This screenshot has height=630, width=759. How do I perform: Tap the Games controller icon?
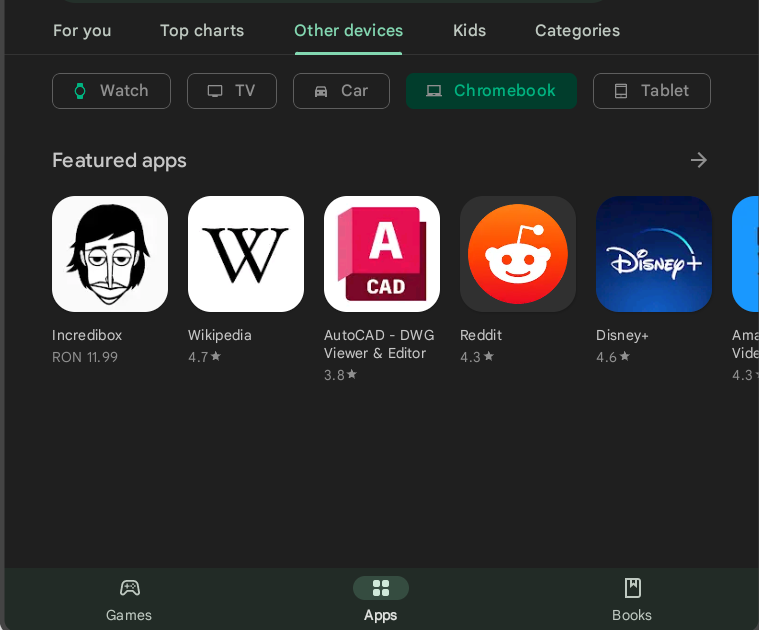(129, 588)
